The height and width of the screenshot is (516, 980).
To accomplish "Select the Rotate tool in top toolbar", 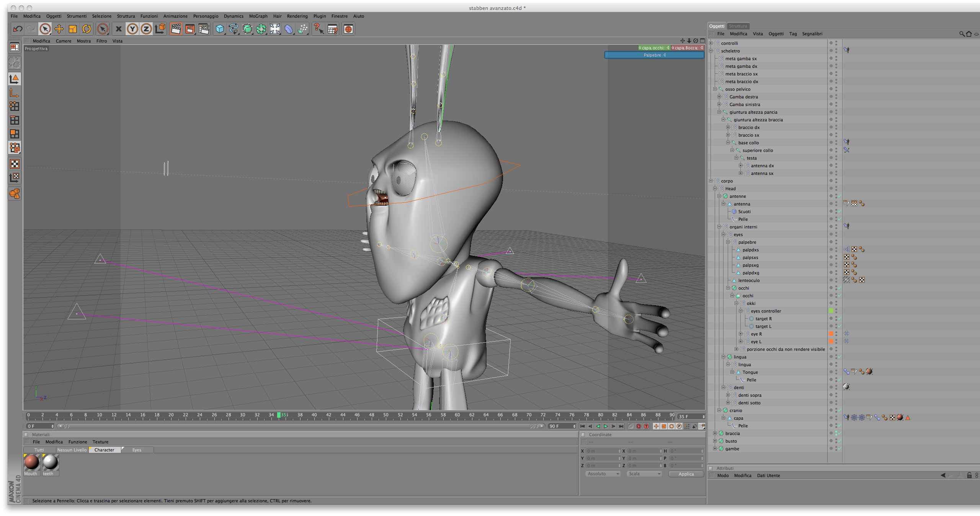I will pos(87,29).
